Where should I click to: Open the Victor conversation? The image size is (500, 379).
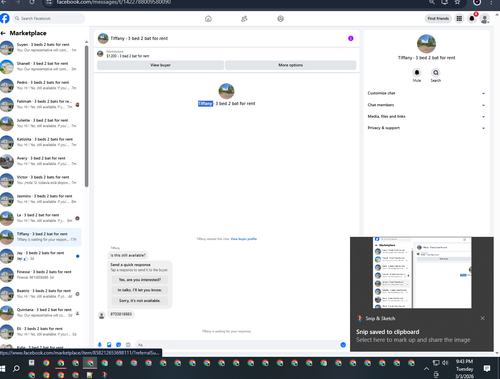pos(41,180)
